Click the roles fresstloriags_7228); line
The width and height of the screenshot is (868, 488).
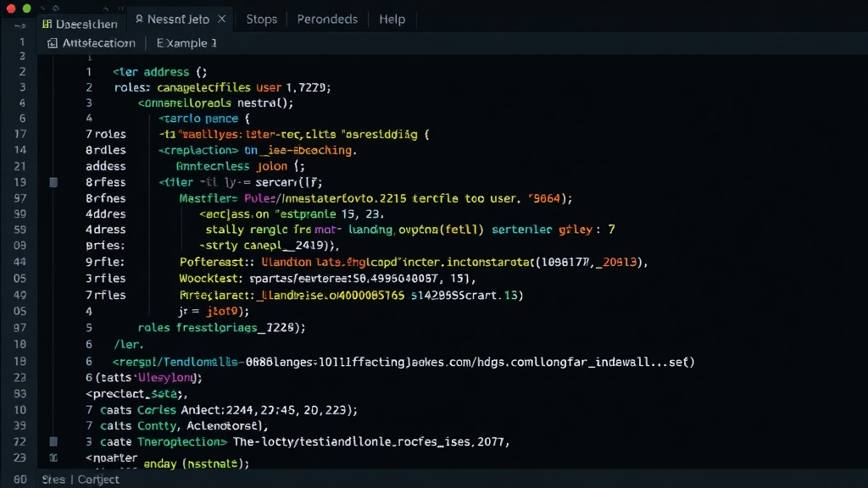(x=221, y=328)
